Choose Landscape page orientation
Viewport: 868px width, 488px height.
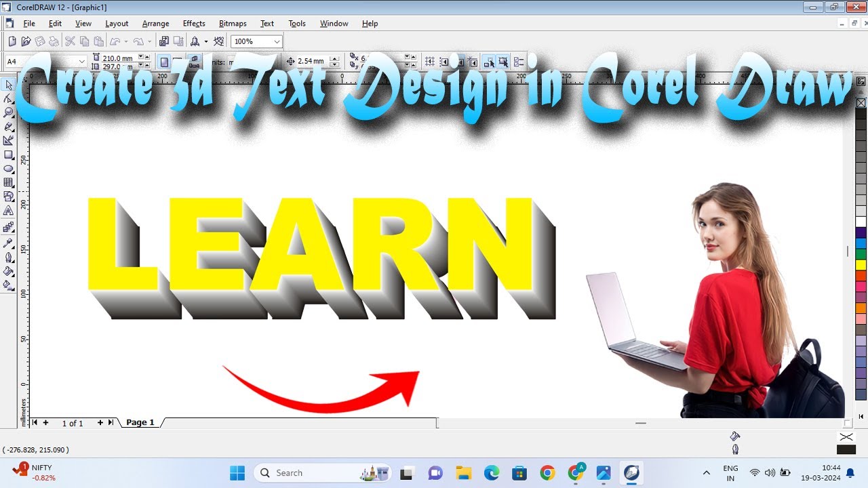pos(178,62)
